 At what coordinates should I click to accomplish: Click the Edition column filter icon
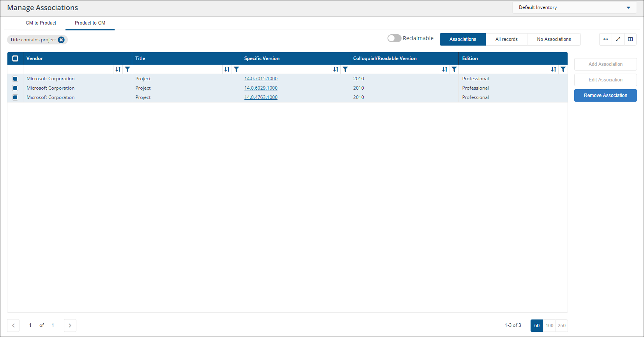point(563,69)
